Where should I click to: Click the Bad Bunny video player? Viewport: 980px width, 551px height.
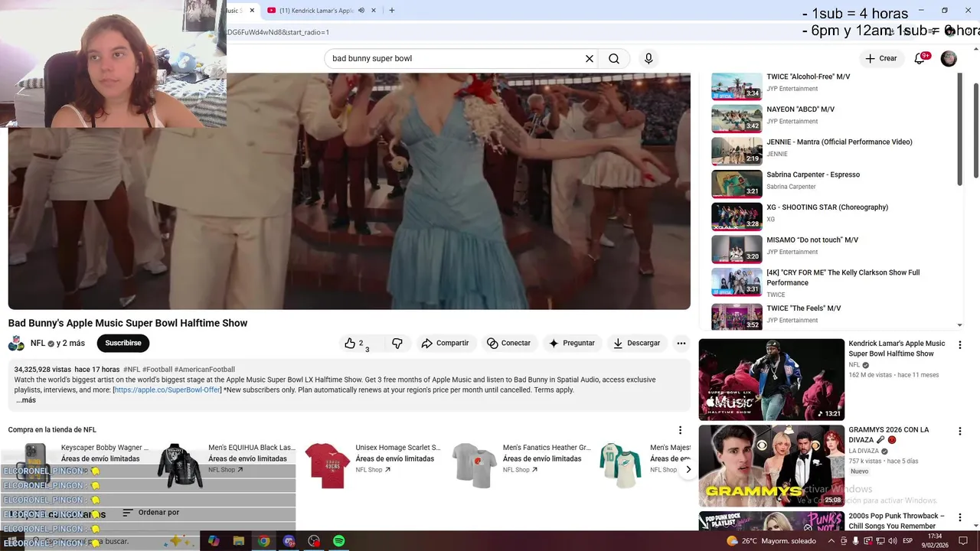point(349,191)
